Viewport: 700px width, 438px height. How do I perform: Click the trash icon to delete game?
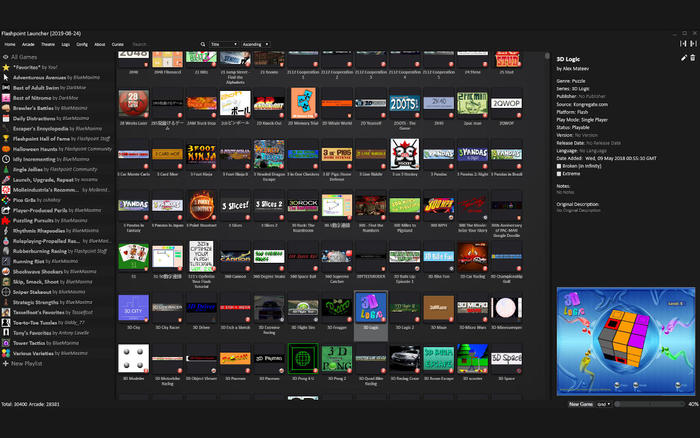pos(691,58)
